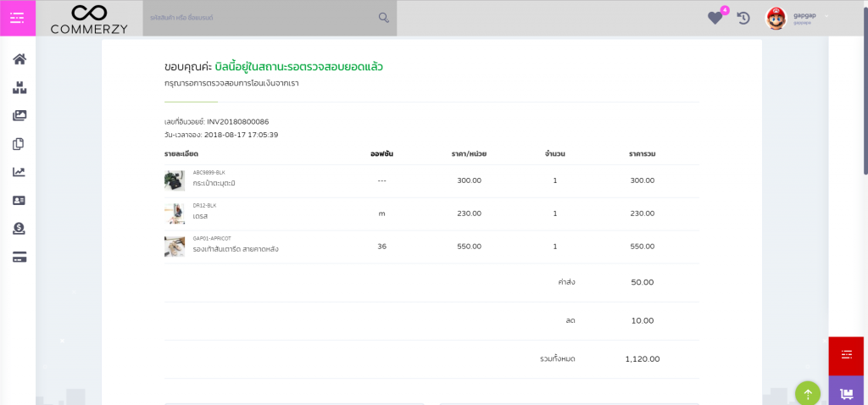The image size is (868, 405).
Task: Click the Mario user avatar
Action: (776, 19)
